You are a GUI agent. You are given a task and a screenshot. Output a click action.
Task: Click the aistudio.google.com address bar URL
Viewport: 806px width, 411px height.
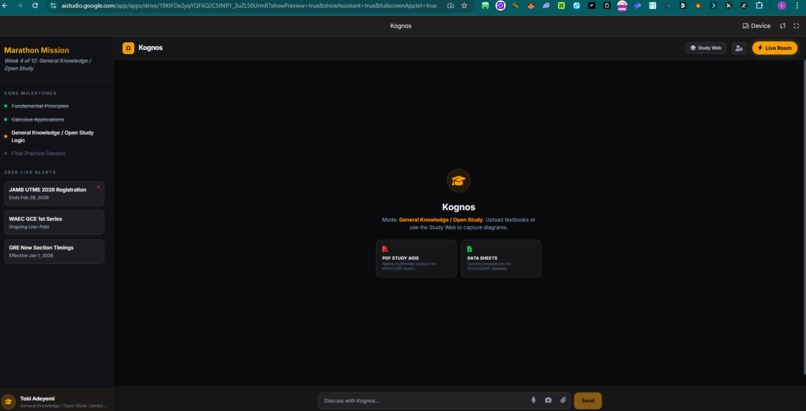click(249, 6)
